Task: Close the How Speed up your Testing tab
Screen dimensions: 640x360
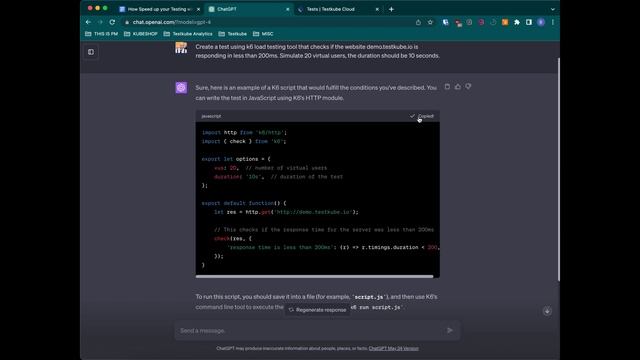Action: tap(198, 9)
